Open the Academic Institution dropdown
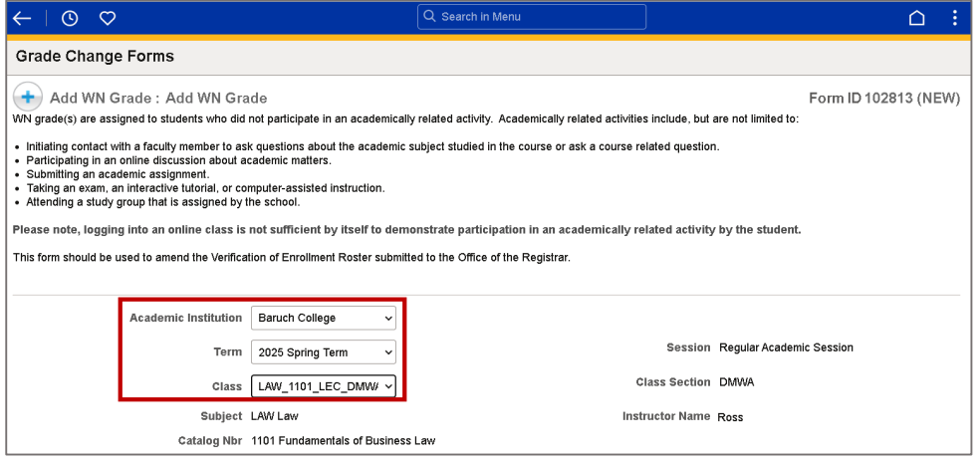Screen dimensions: 980x460 323,318
